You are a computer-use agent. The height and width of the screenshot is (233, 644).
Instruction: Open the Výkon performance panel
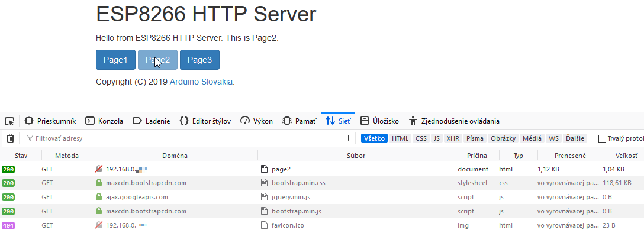[257, 121]
